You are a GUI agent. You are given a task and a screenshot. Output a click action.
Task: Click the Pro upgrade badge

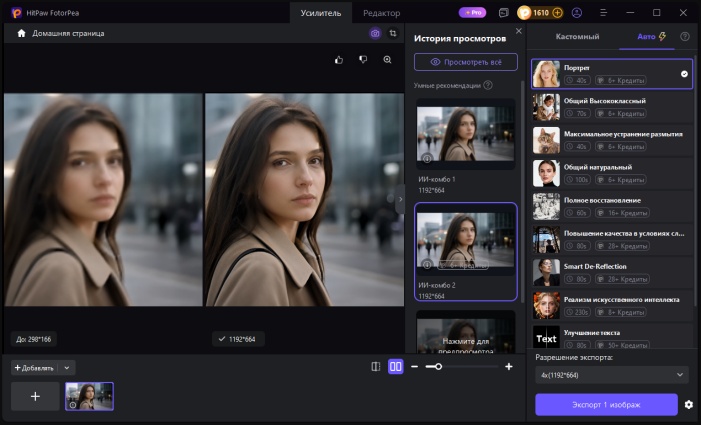tap(473, 13)
